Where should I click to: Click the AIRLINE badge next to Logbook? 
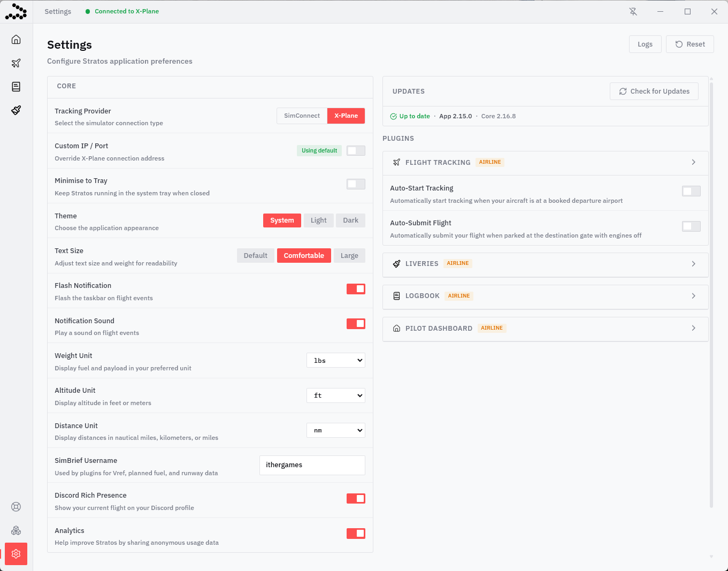coord(459,296)
